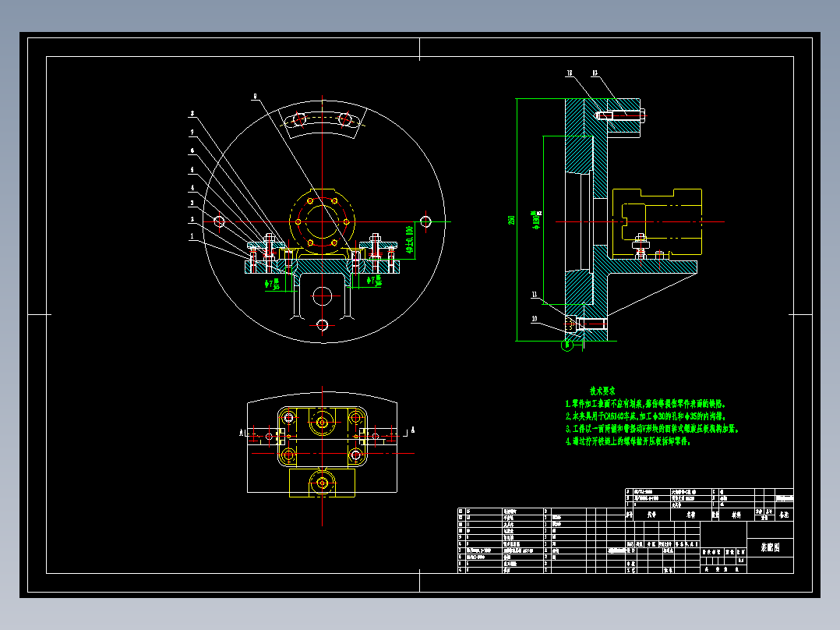
Task: Click the 代号 column header in parts list
Action: [651, 515]
